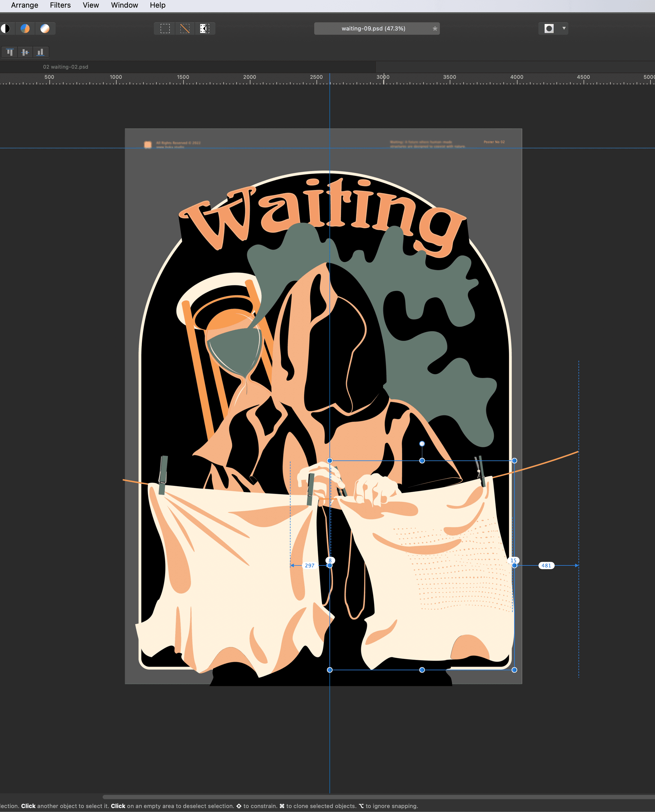
Task: Click the masked selection mode icon
Action: (204, 28)
